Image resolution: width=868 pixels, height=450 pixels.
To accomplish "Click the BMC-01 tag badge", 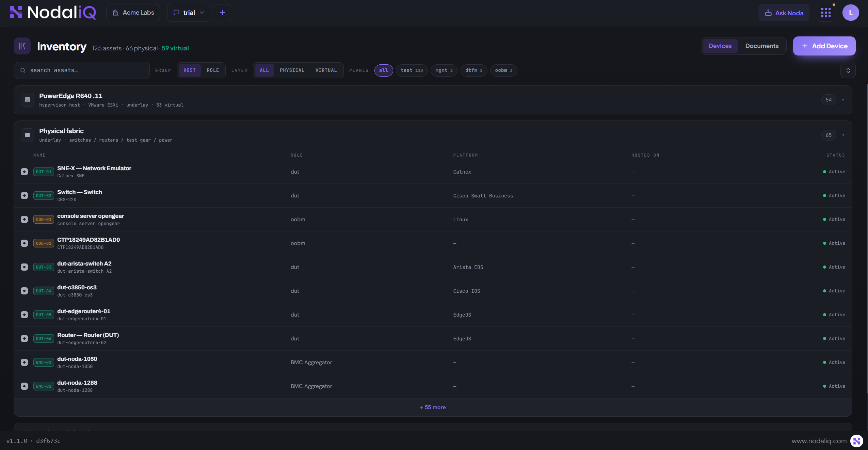I will click(x=44, y=363).
